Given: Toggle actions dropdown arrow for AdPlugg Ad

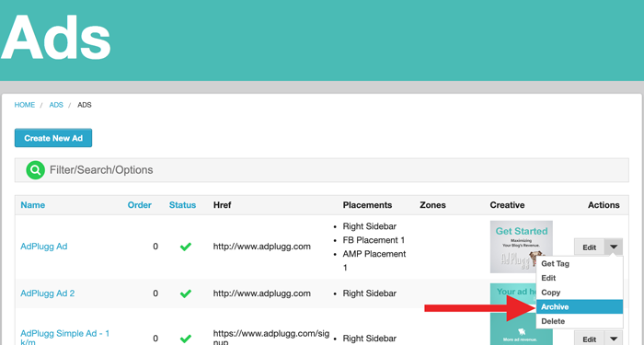Looking at the screenshot, I should (x=614, y=247).
